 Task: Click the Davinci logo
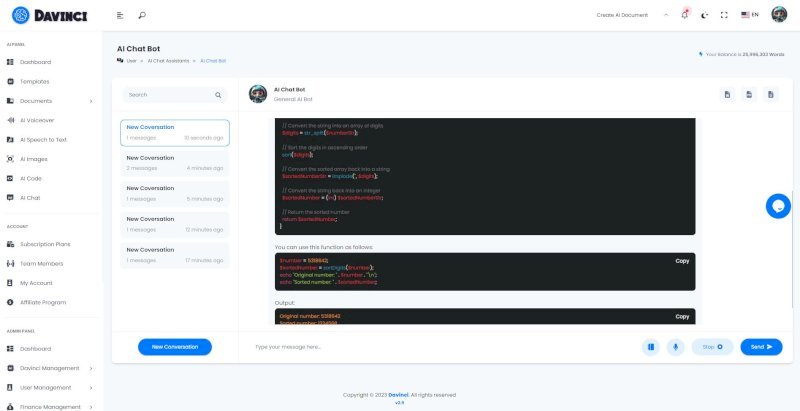coord(49,15)
